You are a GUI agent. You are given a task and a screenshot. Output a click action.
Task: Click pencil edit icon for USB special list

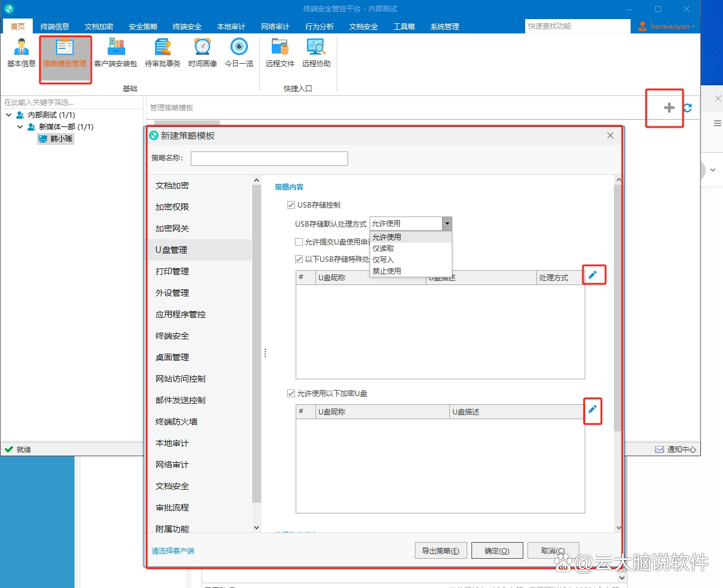pos(592,275)
